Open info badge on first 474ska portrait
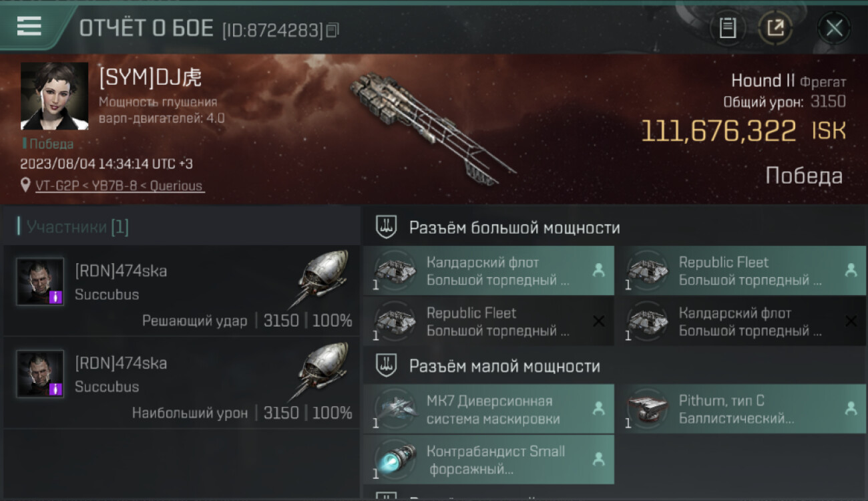Image resolution: width=868 pixels, height=501 pixels. [x=56, y=297]
